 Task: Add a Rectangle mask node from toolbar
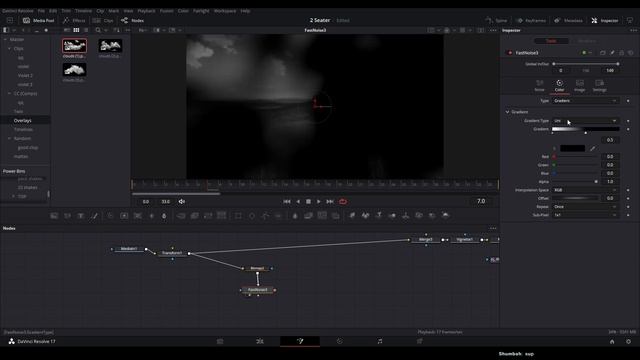pyautogui.click(x=238, y=216)
